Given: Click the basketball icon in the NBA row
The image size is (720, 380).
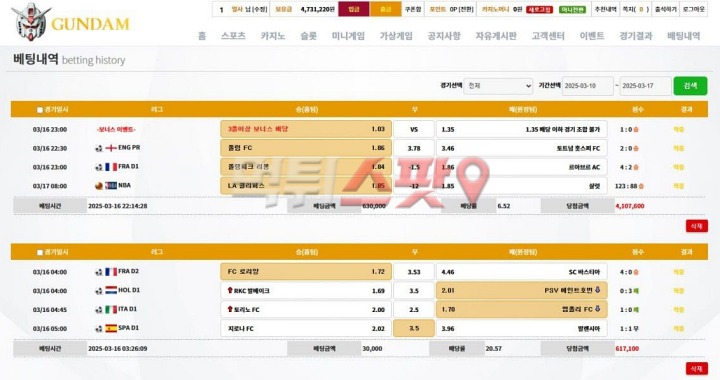Looking at the screenshot, I should 99,186.
